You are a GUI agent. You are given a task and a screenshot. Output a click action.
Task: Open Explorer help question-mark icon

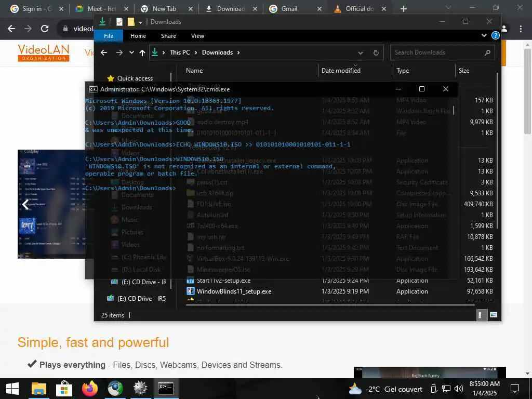495,36
